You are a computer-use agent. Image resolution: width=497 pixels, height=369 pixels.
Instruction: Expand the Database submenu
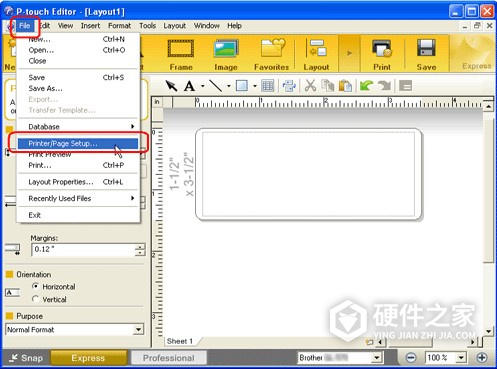pos(78,127)
